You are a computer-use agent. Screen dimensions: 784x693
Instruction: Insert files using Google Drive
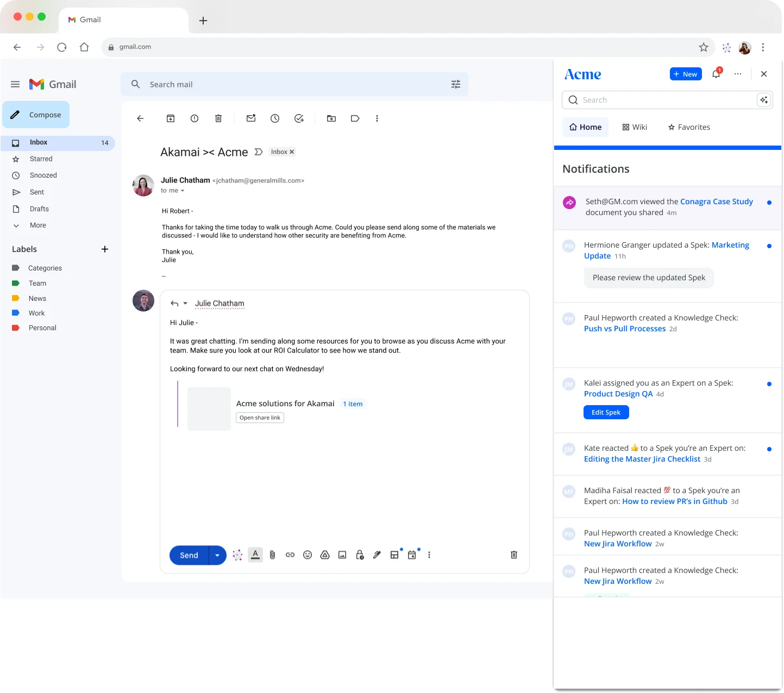(x=325, y=555)
